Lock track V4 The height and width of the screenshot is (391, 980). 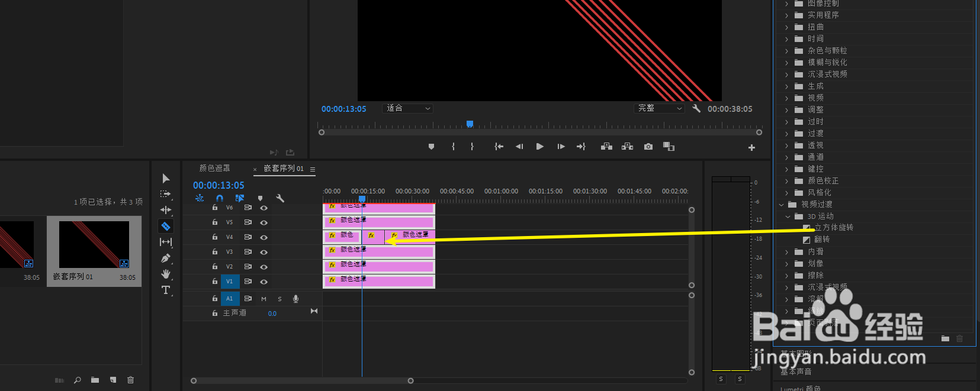[x=215, y=237]
